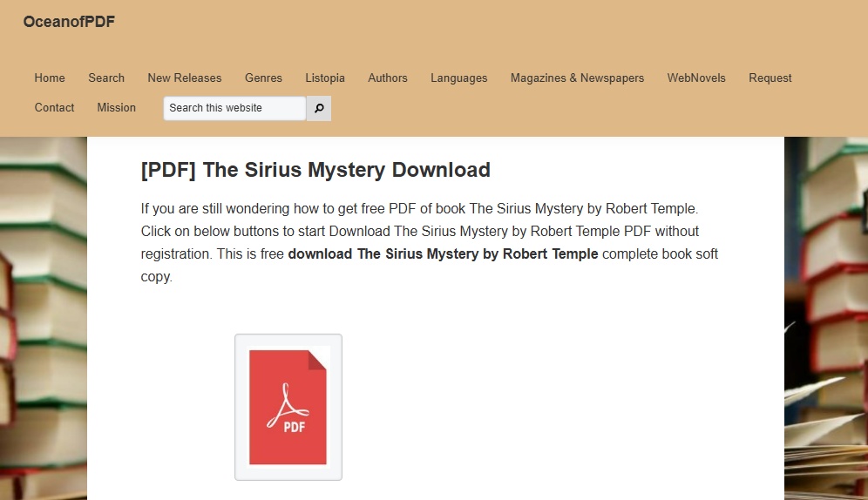Open the Listopia navigation link

click(x=325, y=78)
